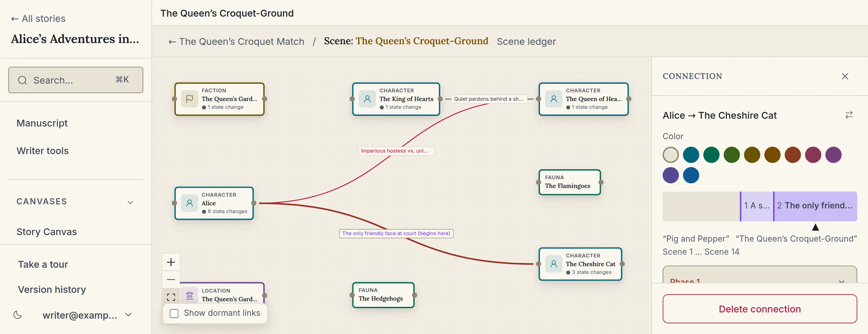Select timeline phase 2 'The only friend...'
Viewport: 868px width, 334px height.
pyautogui.click(x=815, y=206)
